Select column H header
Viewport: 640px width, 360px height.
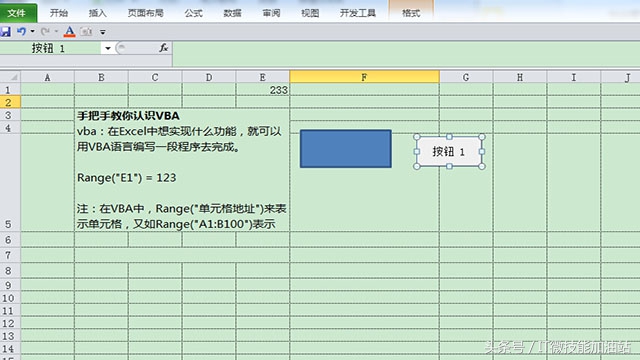(520, 77)
